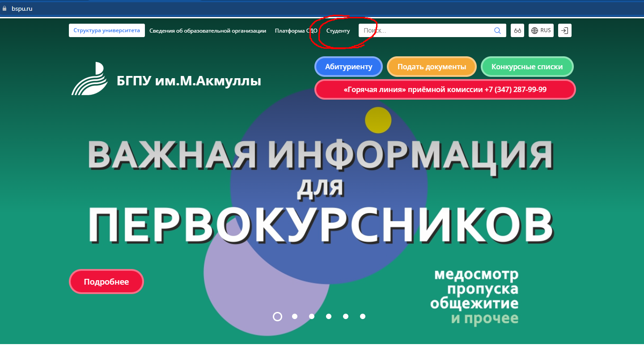
Task: Open the green Конкурсные списки button
Action: tap(527, 67)
